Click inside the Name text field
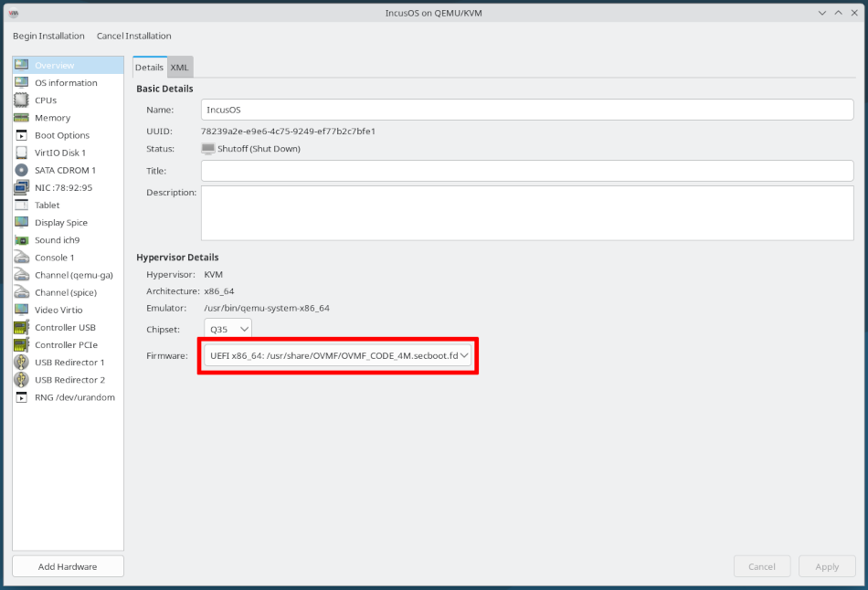Screen dimensions: 868x590 click(x=457, y=109)
